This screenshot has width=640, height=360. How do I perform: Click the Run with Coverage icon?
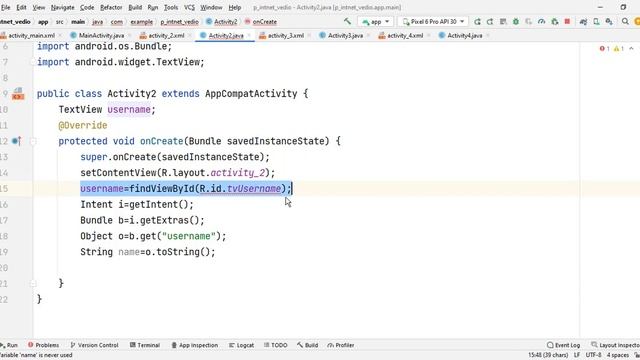tap(529, 22)
